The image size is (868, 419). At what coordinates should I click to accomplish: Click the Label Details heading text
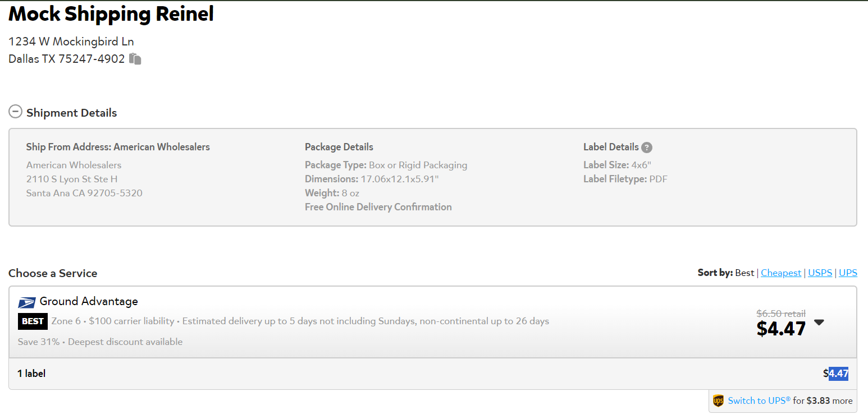(611, 147)
